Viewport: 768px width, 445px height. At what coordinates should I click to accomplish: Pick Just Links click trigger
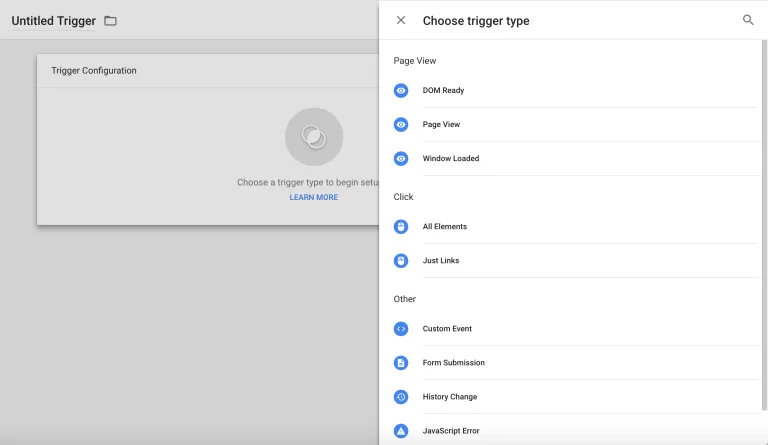pos(575,260)
